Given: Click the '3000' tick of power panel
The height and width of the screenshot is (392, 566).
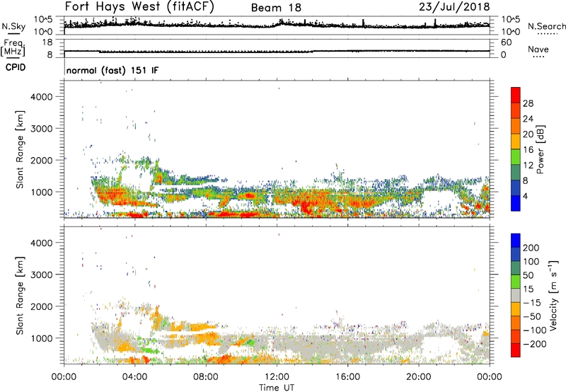Looking at the screenshot, I should click(41, 129).
